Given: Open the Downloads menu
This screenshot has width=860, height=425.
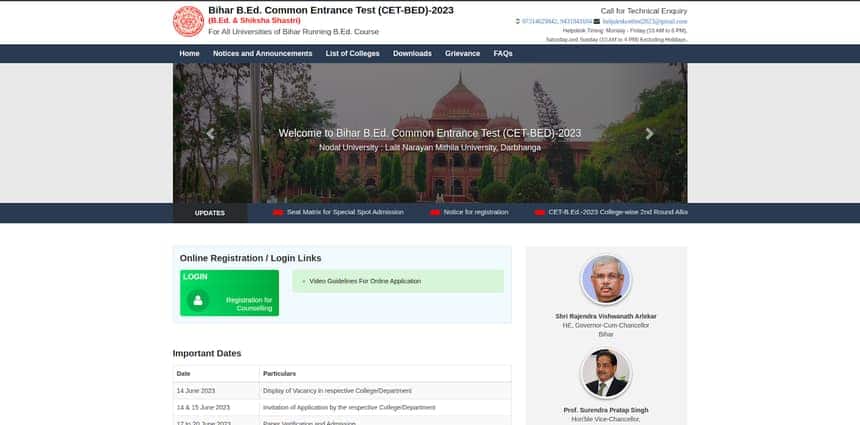Looking at the screenshot, I should pyautogui.click(x=412, y=54).
